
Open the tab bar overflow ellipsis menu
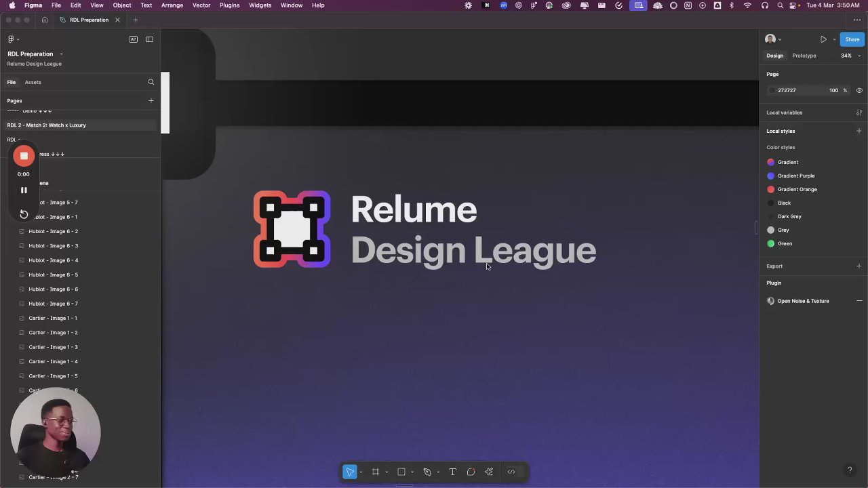coord(857,20)
